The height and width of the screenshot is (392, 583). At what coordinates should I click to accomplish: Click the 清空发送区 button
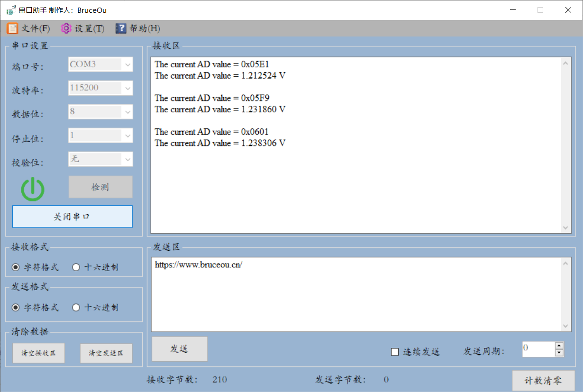point(106,353)
